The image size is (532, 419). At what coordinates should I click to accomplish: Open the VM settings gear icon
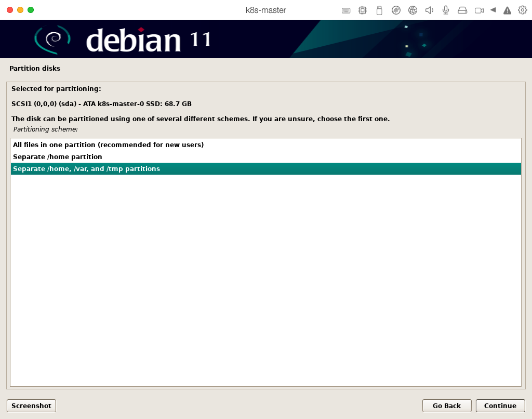(523, 10)
